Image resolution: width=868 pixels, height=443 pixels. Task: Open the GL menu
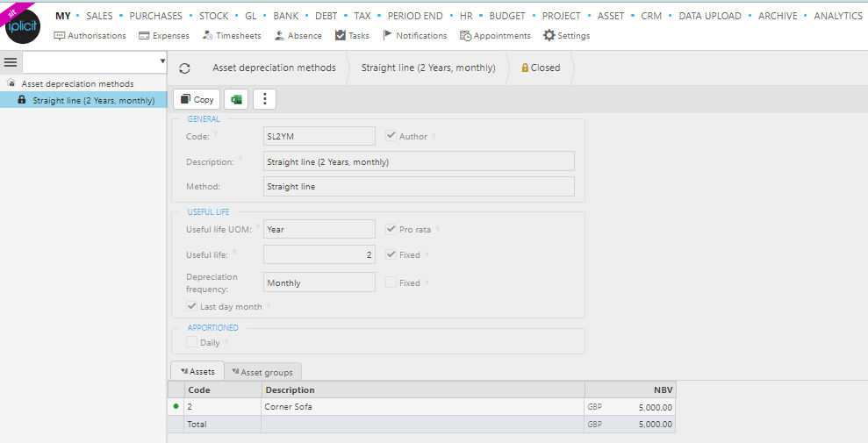251,16
